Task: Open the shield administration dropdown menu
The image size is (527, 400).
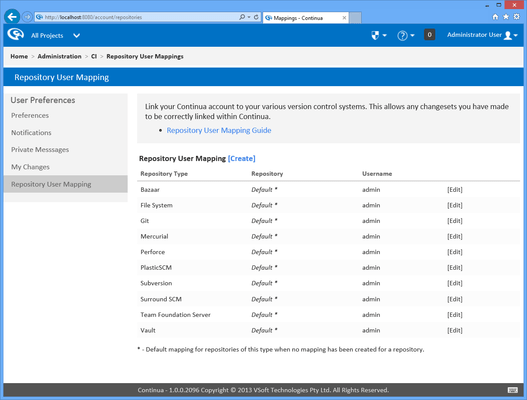Action: (379, 35)
